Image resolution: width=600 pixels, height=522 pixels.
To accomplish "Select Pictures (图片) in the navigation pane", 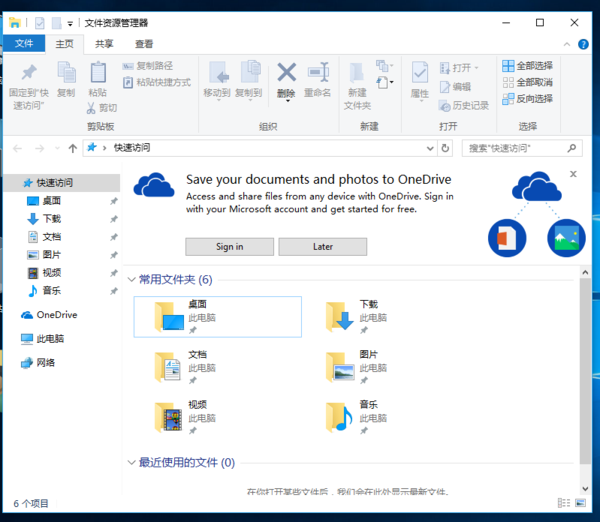I will tap(62, 254).
